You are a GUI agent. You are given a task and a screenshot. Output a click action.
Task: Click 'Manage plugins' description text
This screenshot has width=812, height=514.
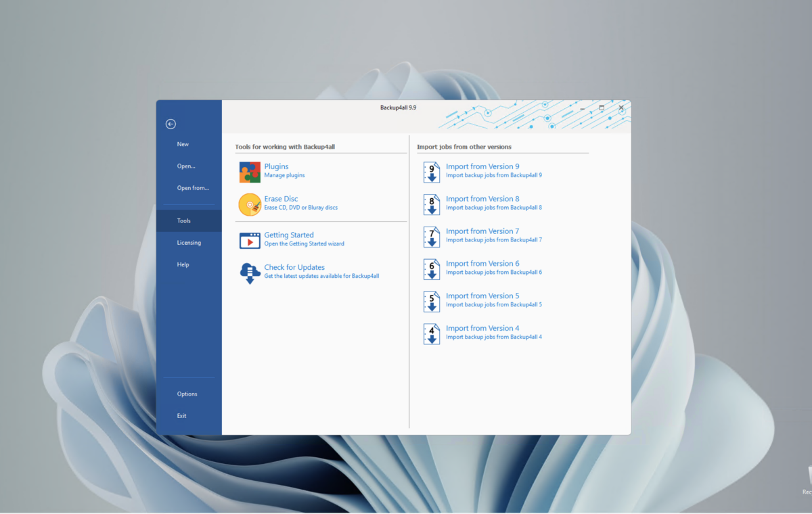tap(284, 175)
